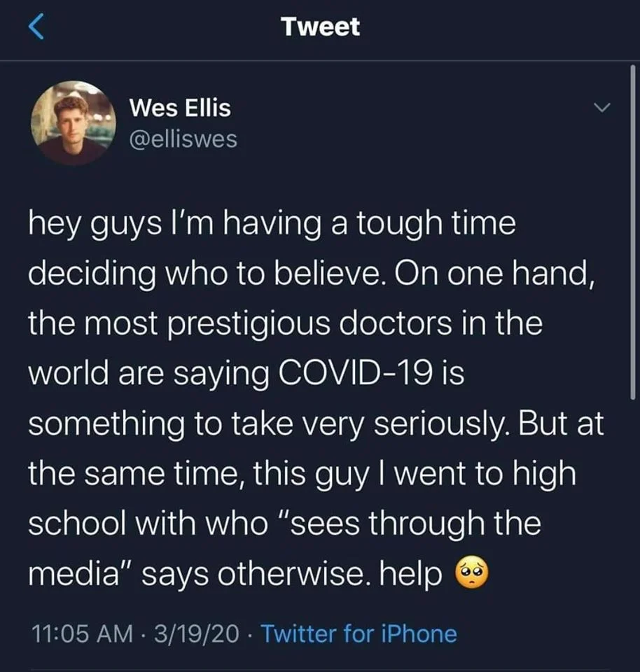Click the Tweet header title
The image size is (640, 672).
pyautogui.click(x=320, y=27)
